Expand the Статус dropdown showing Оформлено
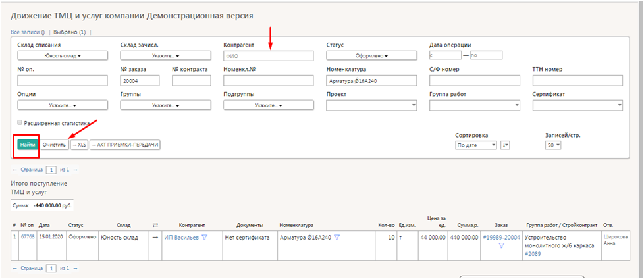 (372, 56)
